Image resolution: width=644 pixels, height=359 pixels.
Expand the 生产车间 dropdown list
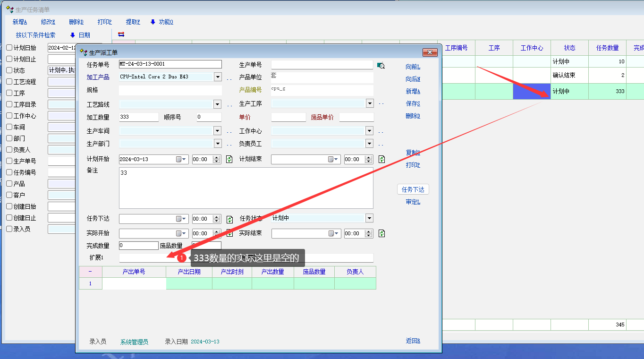click(218, 131)
